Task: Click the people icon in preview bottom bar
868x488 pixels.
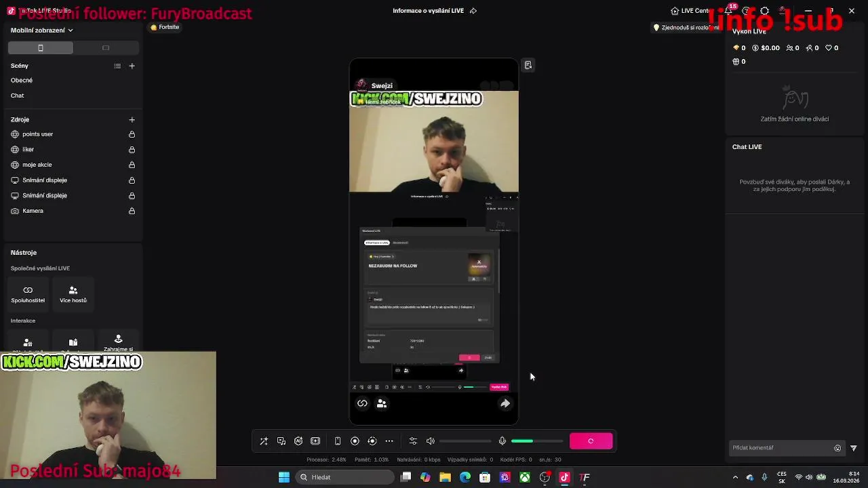Action: pos(382,403)
